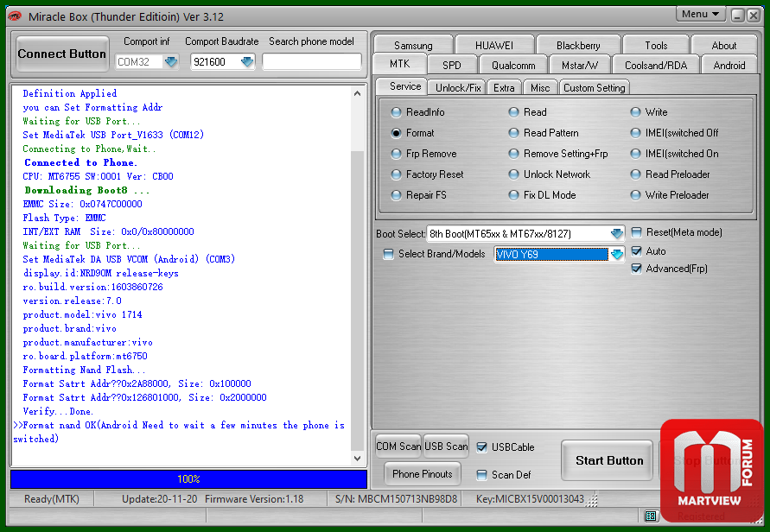Image resolution: width=770 pixels, height=532 pixels.
Task: Open Phone Pinouts
Action: coord(423,474)
